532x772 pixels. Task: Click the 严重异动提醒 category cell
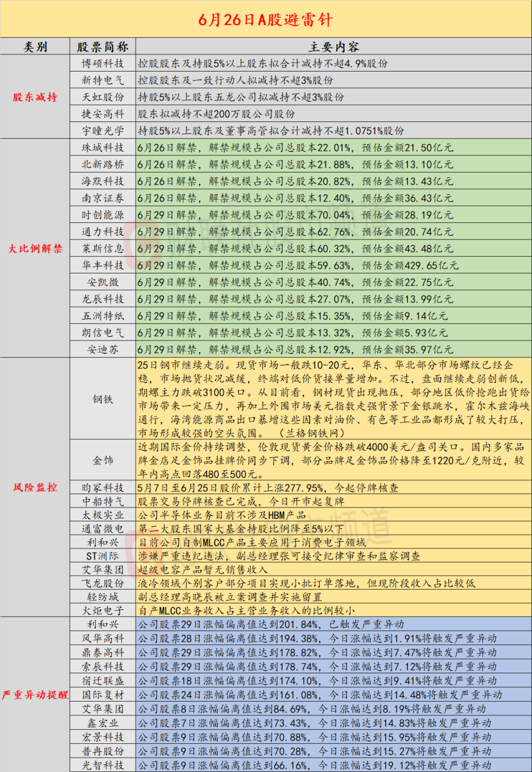tap(35, 694)
